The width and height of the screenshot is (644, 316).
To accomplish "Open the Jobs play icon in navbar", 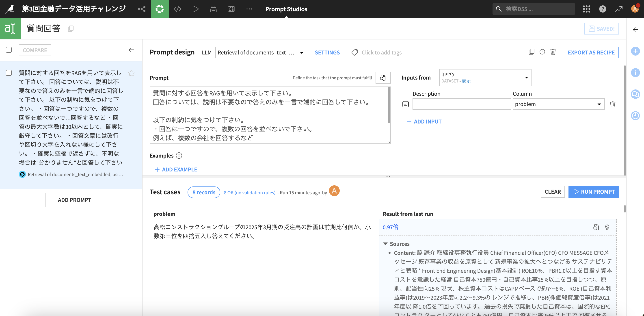I will 195,9.
